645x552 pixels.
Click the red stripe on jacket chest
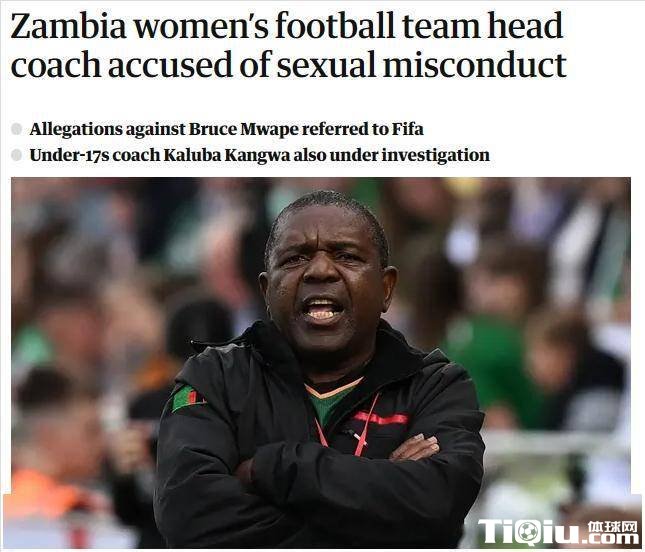(381, 418)
